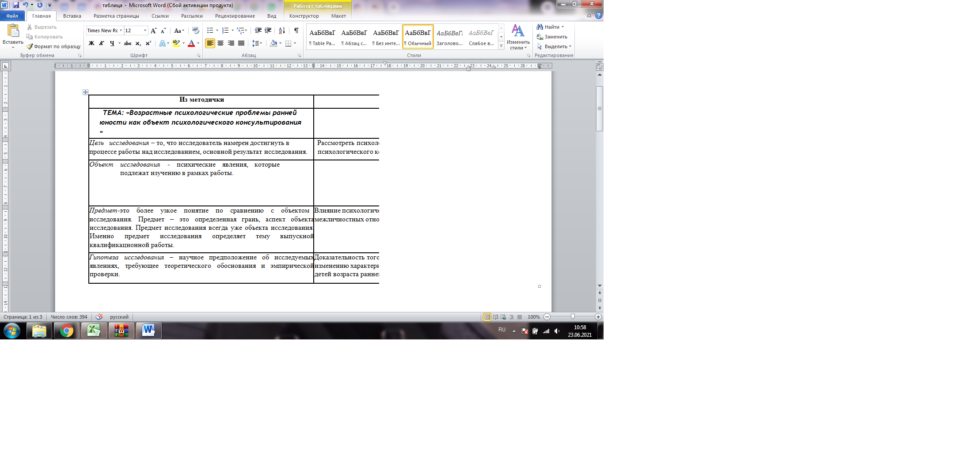This screenshot has width=980, height=449.
Task: Click the Заменить button
Action: (x=552, y=37)
